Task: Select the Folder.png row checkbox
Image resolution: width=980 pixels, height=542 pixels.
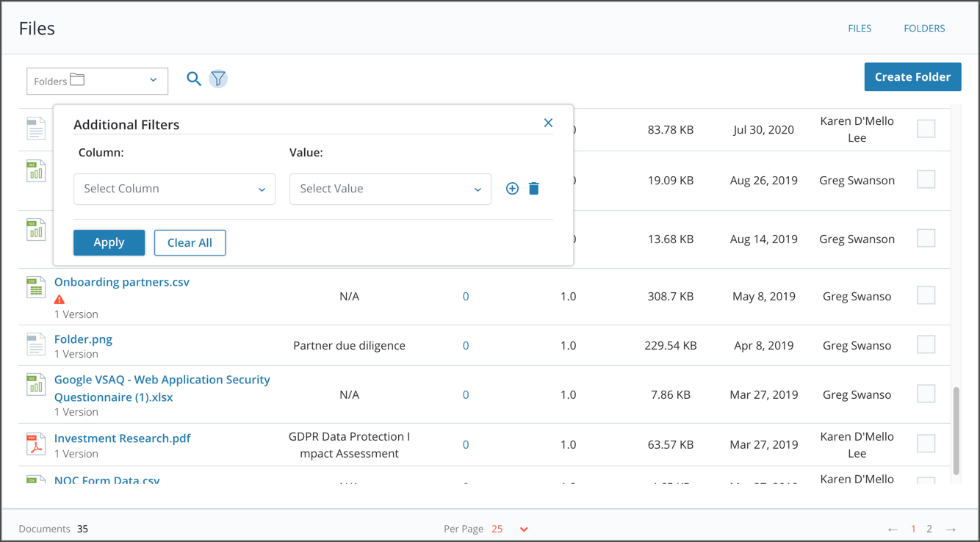Action: (x=926, y=344)
